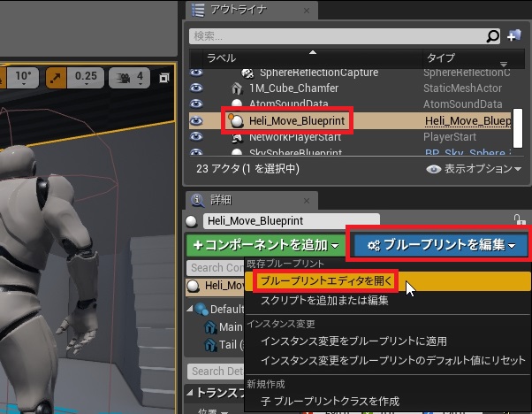Click the Tail component mesh icon
The height and width of the screenshot is (414, 532).
(x=210, y=345)
